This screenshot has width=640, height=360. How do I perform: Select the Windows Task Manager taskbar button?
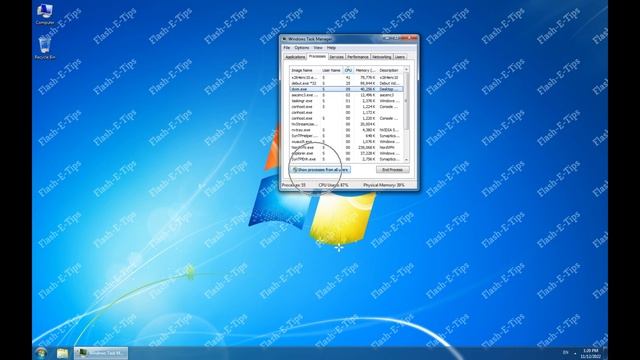pos(101,353)
